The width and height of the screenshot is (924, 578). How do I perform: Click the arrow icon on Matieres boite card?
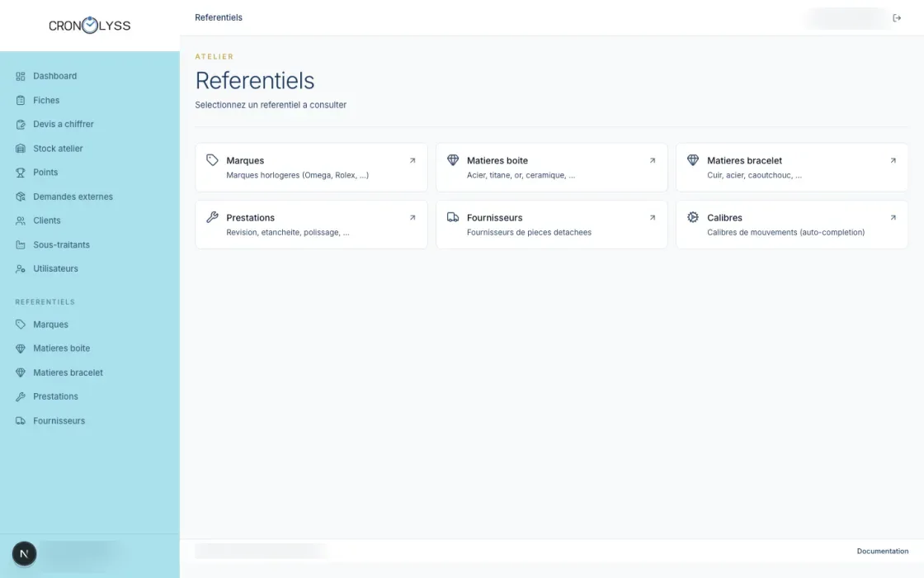[653, 160]
